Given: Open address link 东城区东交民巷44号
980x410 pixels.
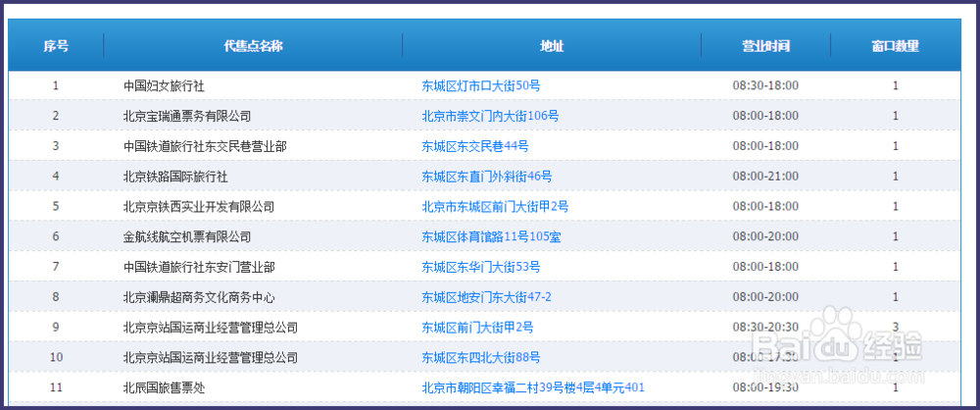Looking at the screenshot, I should pyautogui.click(x=475, y=146).
